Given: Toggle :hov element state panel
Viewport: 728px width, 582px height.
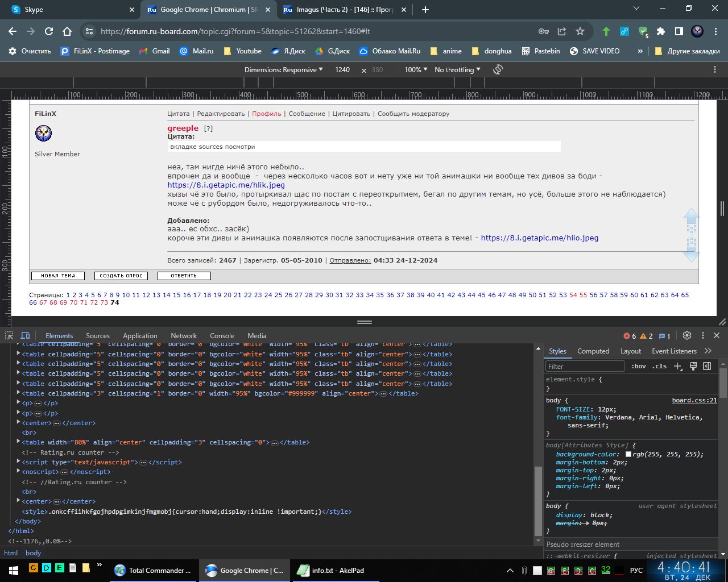Looking at the screenshot, I should click(x=639, y=366).
